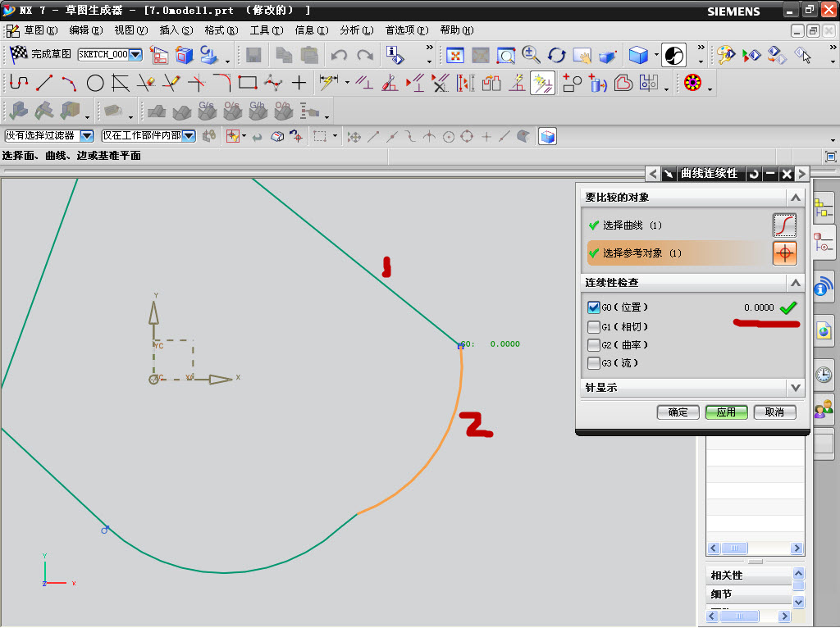This screenshot has height=628, width=840.
Task: Toggle the create inferred constraints icon
Action: click(542, 83)
